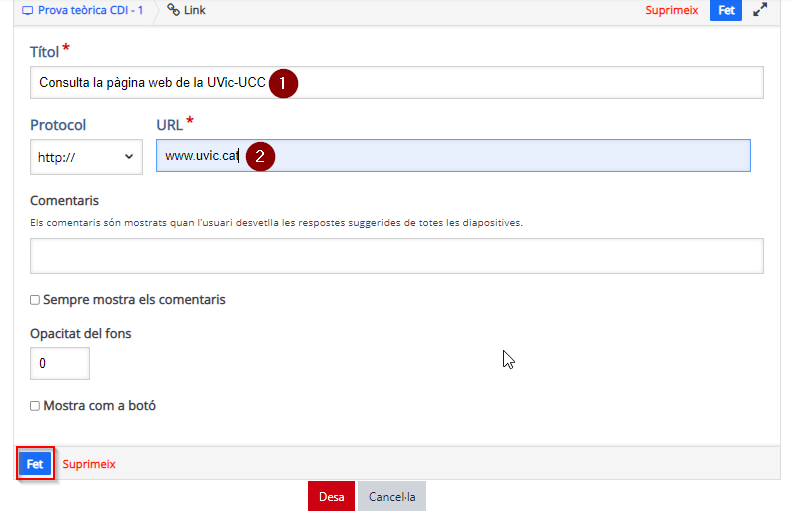Click the chain link icon beside Link
Screen dimensions: 792x525
point(173,10)
